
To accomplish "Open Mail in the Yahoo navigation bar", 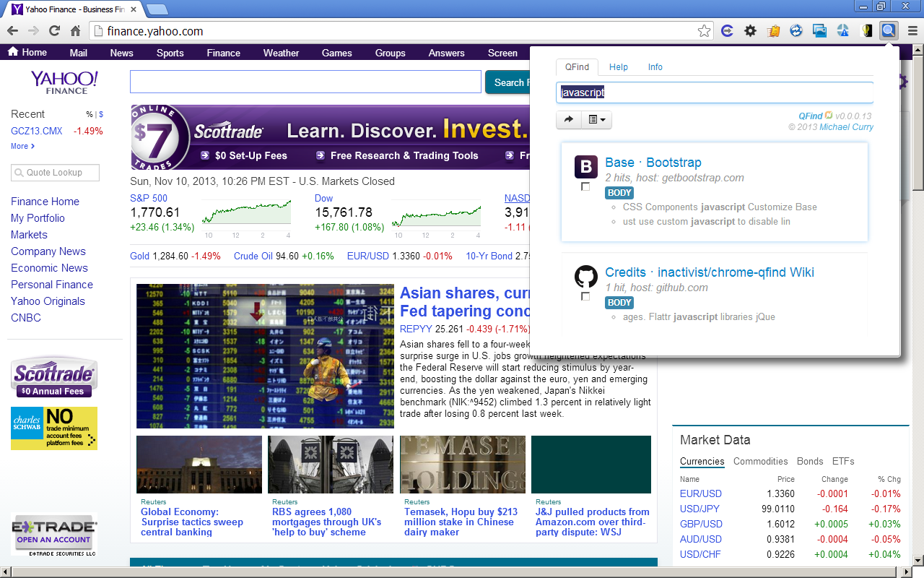I will pyautogui.click(x=79, y=53).
